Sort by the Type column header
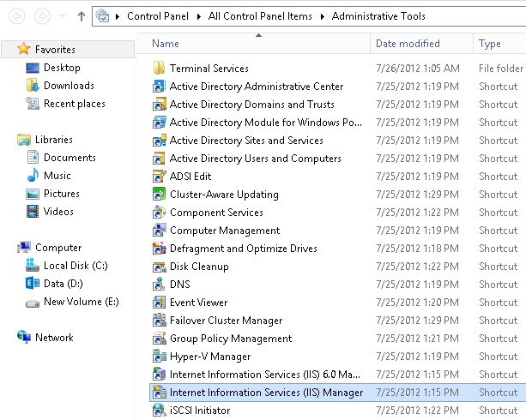Image resolution: width=526 pixels, height=420 pixels. (x=500, y=44)
